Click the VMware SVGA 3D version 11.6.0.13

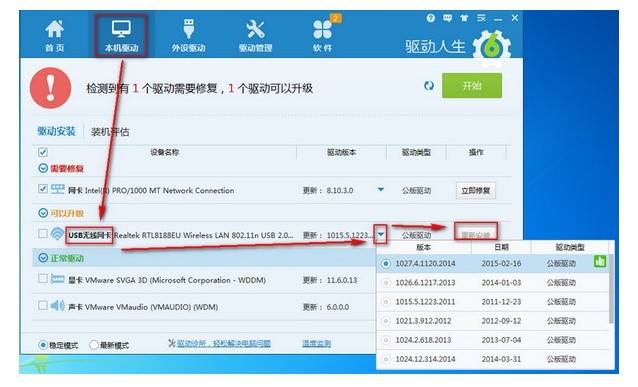coord(342,280)
